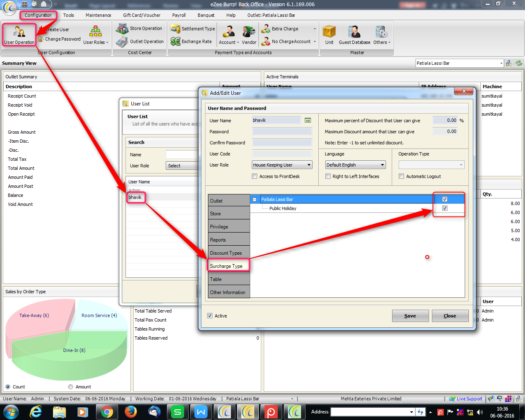Switch to the Surcharge Type tab

pos(228,266)
